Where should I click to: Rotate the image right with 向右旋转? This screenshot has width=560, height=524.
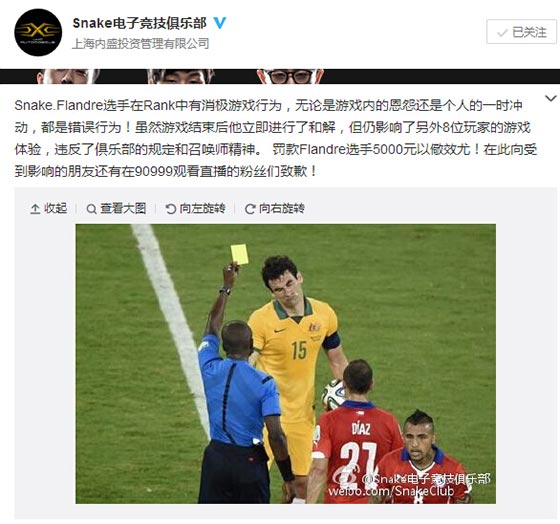coord(275,208)
